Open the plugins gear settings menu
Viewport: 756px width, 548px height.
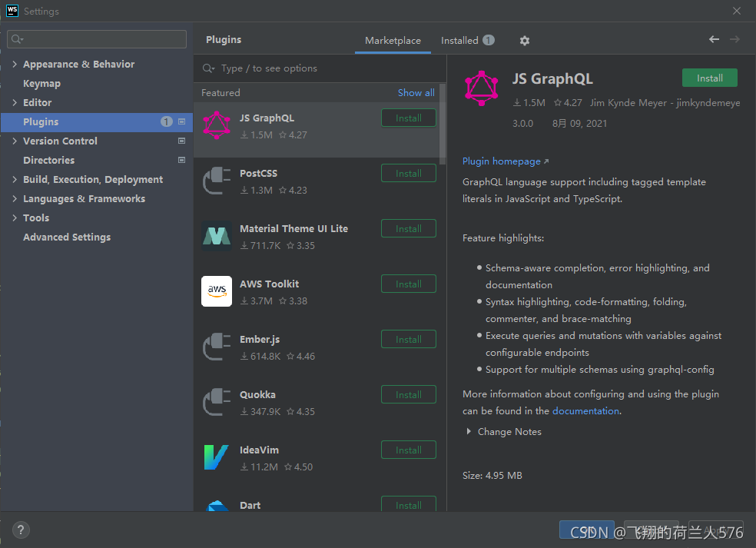525,41
